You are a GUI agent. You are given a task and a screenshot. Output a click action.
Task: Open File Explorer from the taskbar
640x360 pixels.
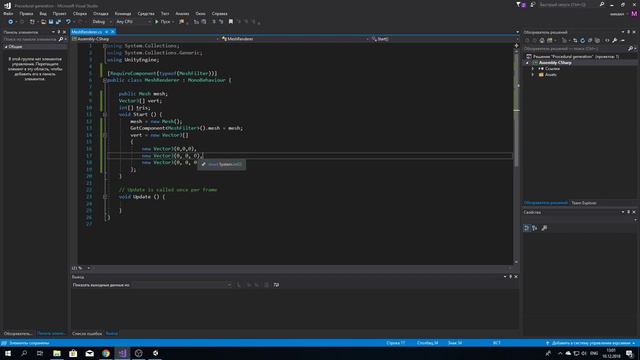click(x=57, y=353)
